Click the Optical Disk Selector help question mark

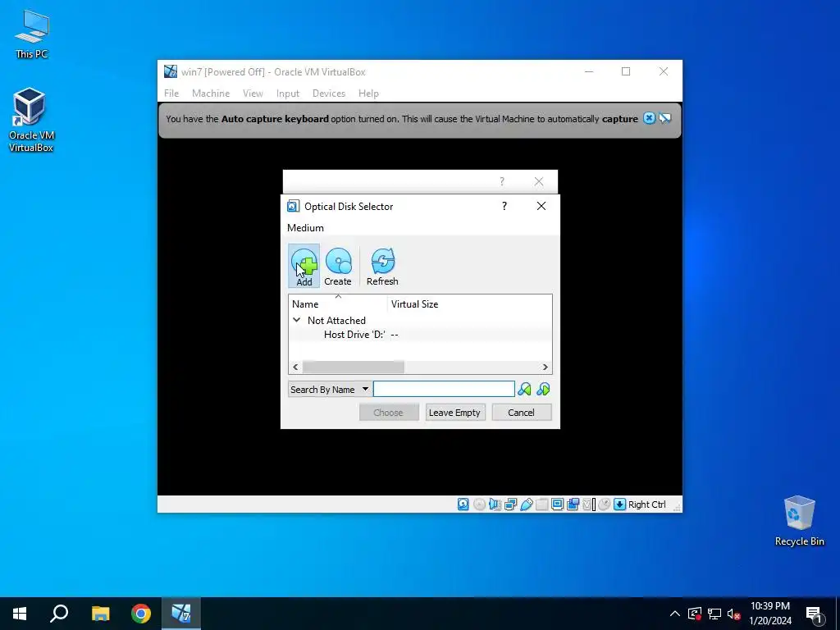pos(504,206)
